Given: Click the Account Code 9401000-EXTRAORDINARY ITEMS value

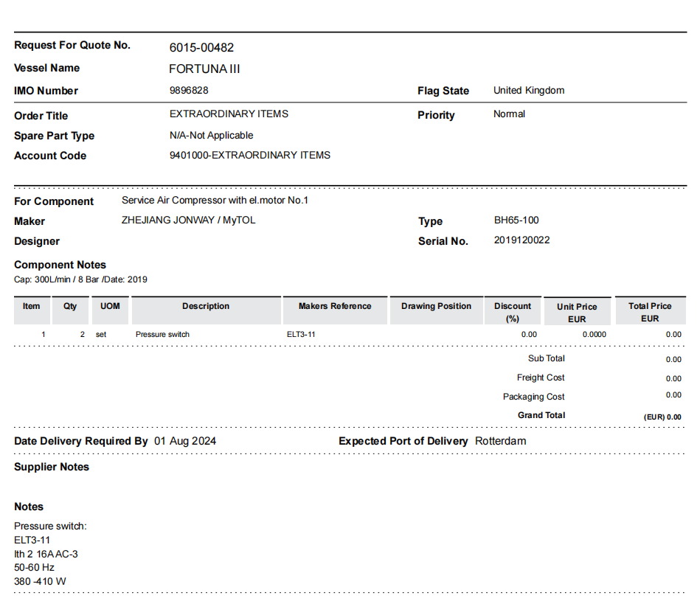Looking at the screenshot, I should [x=249, y=156].
